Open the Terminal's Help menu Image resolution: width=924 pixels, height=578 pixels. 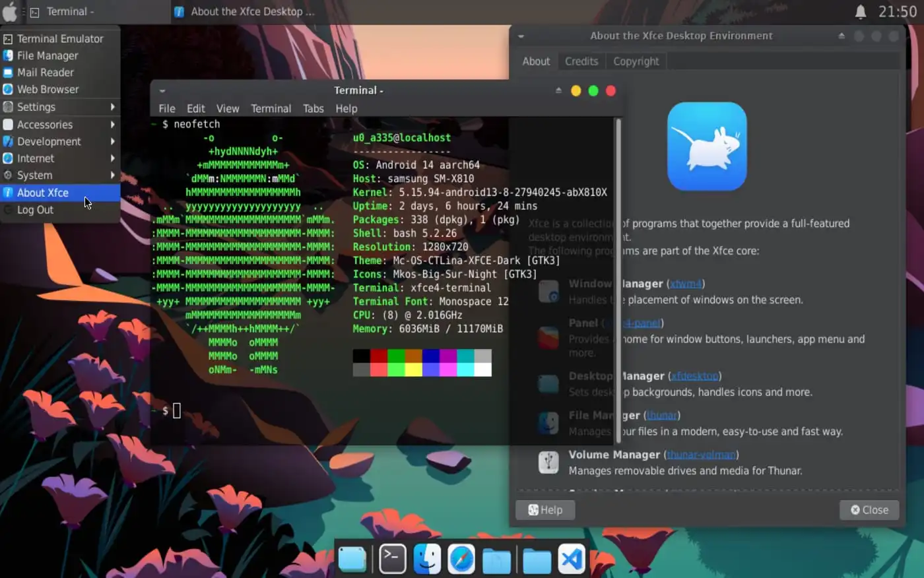coord(346,109)
